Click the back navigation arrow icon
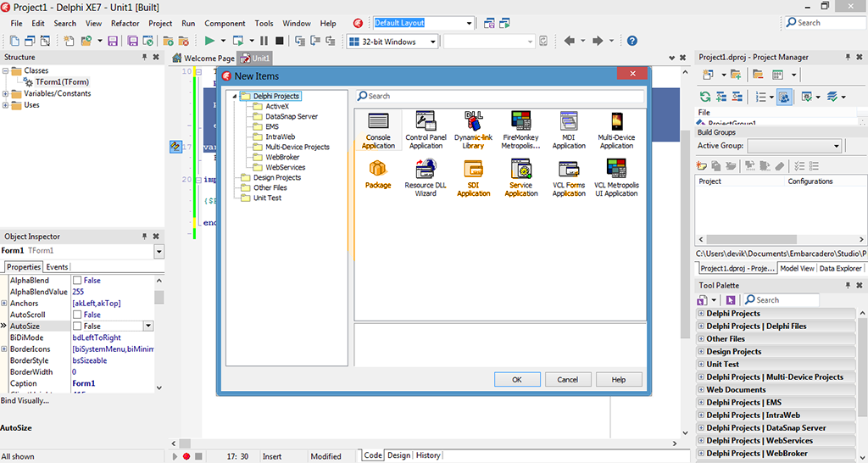 point(569,41)
